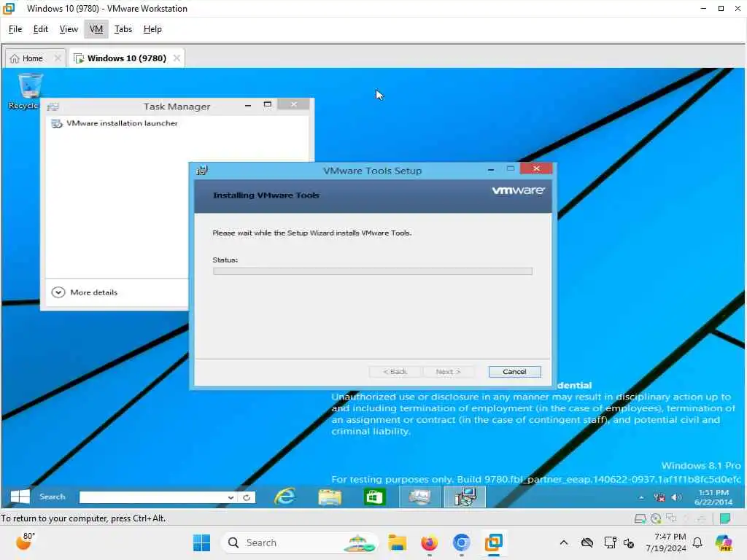
Task: Open File Explorer on guest taskbar
Action: click(330, 497)
